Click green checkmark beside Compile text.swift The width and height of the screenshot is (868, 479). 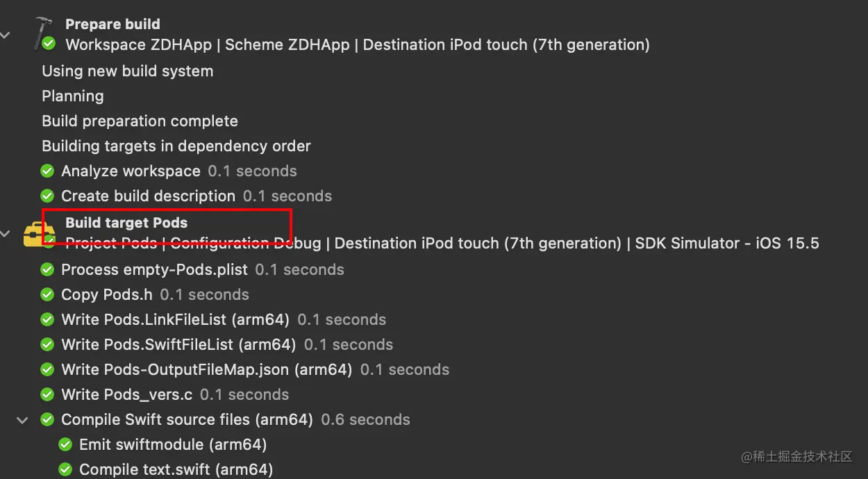65,469
